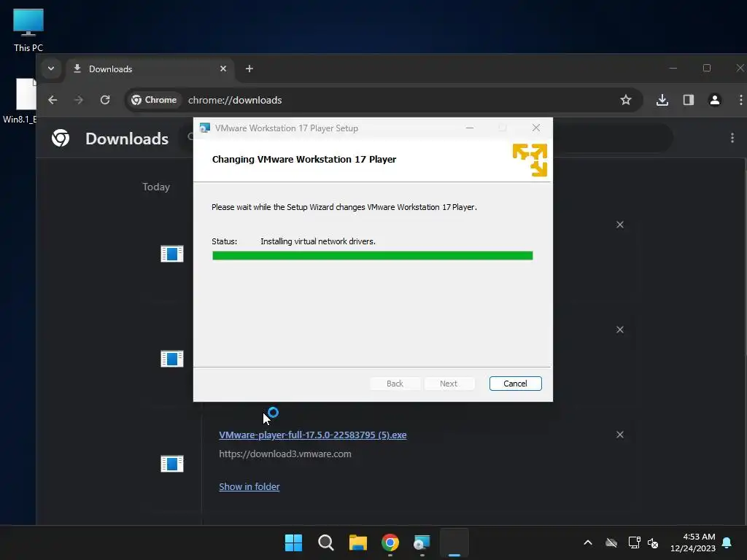Click second download's file icon
Viewport: 747px width, 560px height.
tap(172, 359)
